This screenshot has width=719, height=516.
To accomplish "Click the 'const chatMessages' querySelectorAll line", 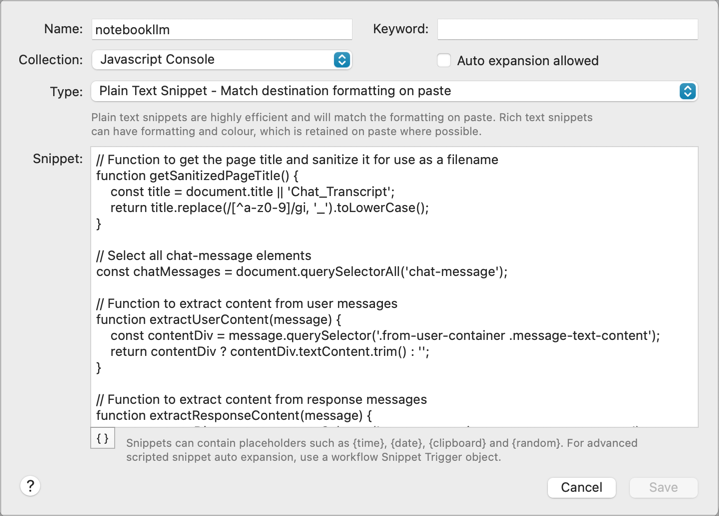I will click(x=302, y=272).
